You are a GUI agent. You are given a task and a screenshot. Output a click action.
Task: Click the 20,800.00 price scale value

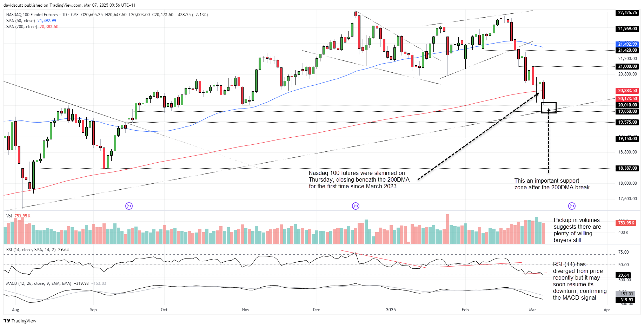[x=628, y=74]
